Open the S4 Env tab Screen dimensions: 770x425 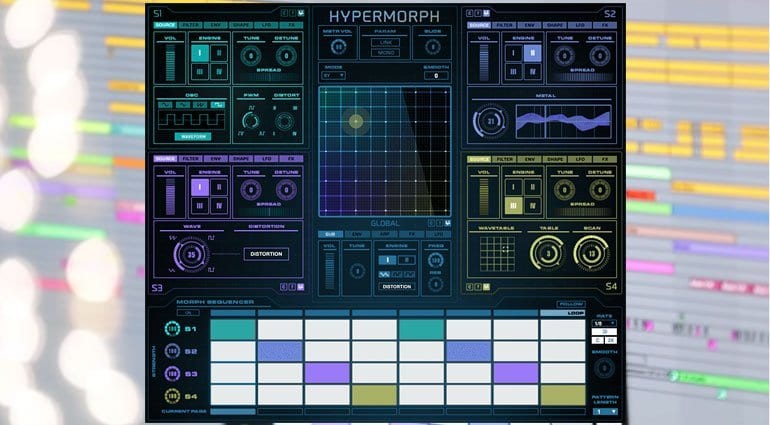point(529,159)
